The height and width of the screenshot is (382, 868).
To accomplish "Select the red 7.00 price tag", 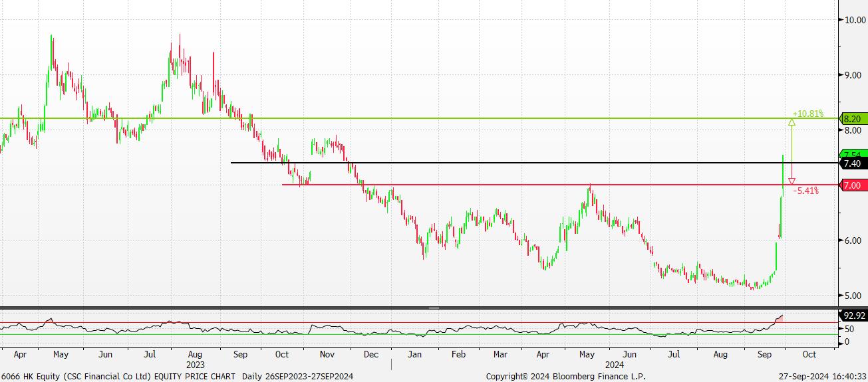I will pos(853,185).
